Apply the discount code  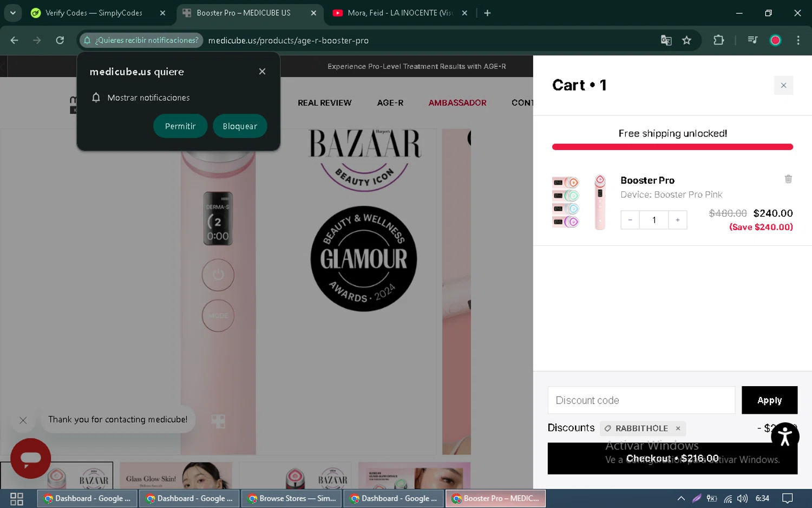[769, 400]
